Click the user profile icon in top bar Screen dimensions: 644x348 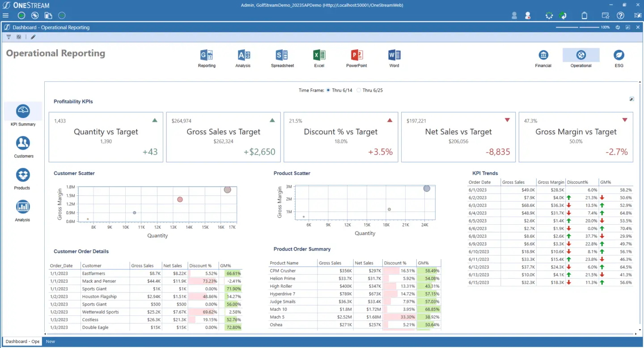(514, 16)
